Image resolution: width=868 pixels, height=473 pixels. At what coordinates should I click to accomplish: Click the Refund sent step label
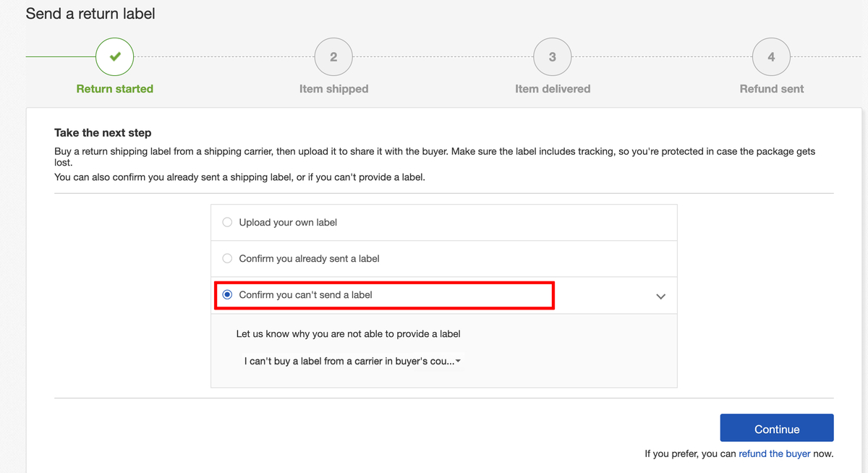point(772,89)
